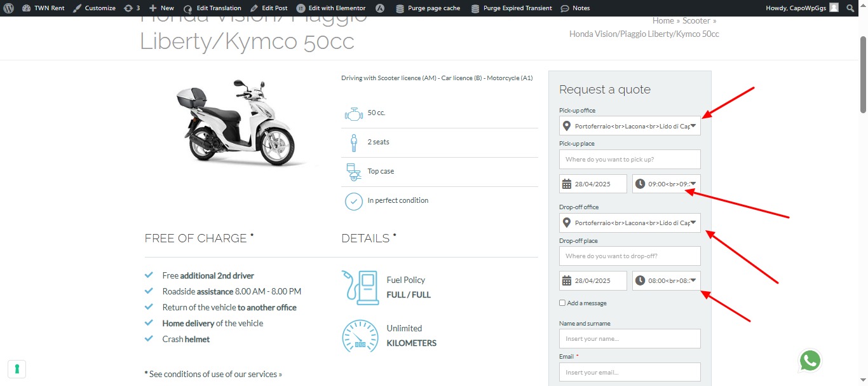Click the Pick-up place input field

[630, 159]
